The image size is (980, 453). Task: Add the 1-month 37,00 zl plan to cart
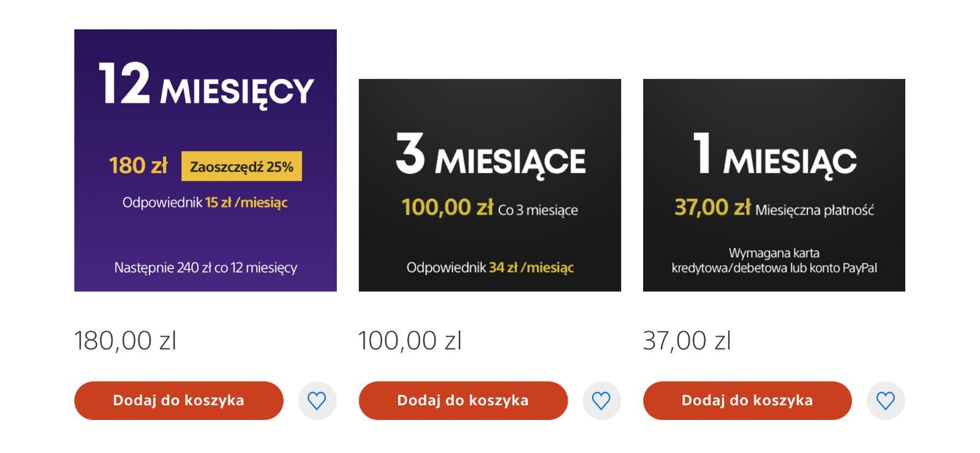coord(747,401)
